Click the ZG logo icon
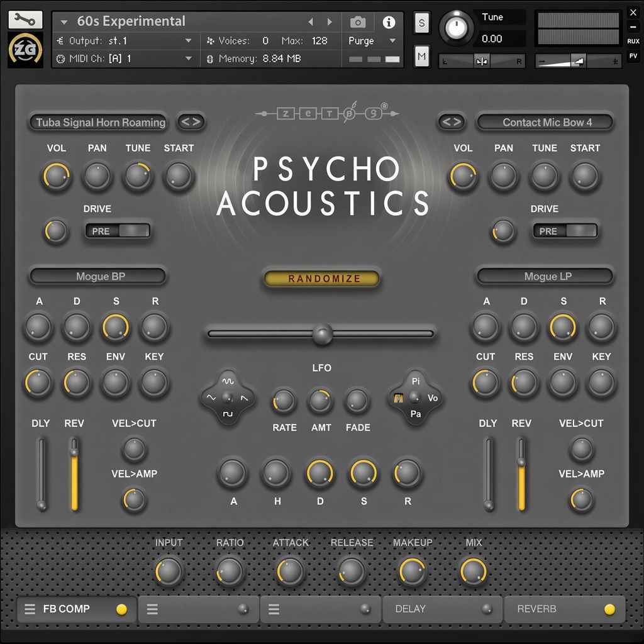This screenshot has height=644, width=644. pyautogui.click(x=25, y=50)
